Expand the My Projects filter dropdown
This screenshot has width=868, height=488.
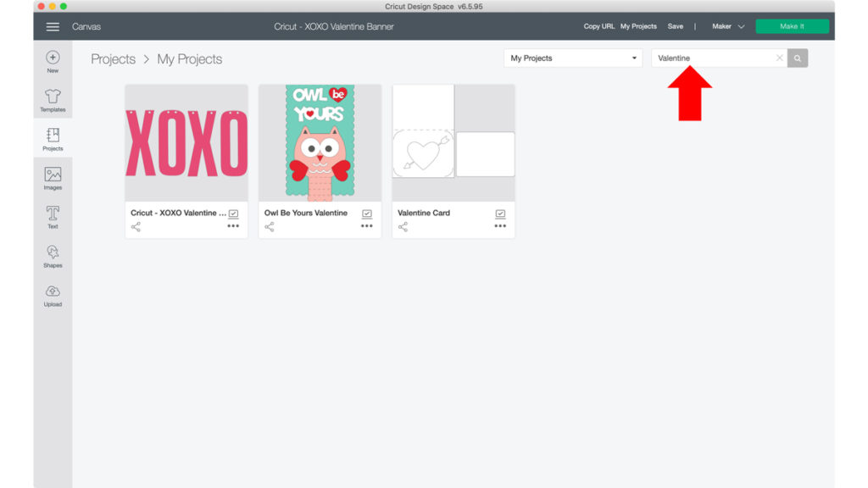(573, 58)
